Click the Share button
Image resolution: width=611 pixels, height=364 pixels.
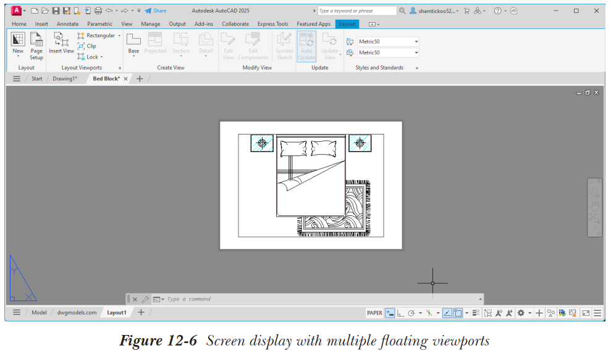pyautogui.click(x=156, y=11)
